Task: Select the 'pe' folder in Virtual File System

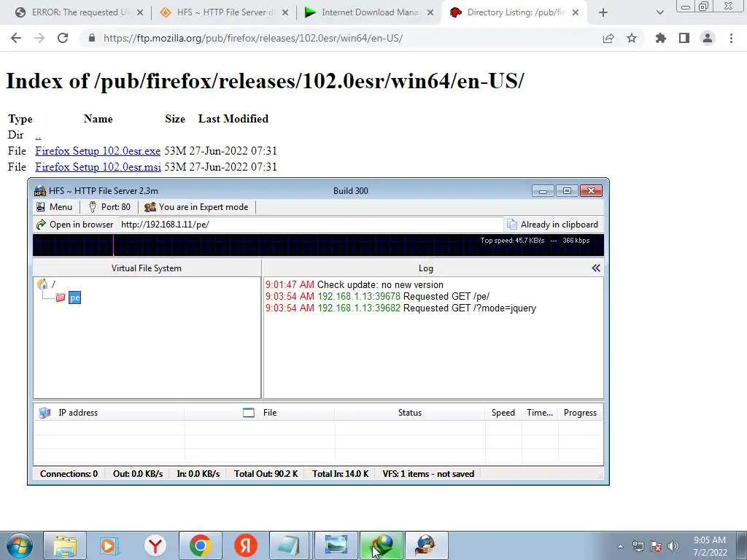Action: (75, 297)
